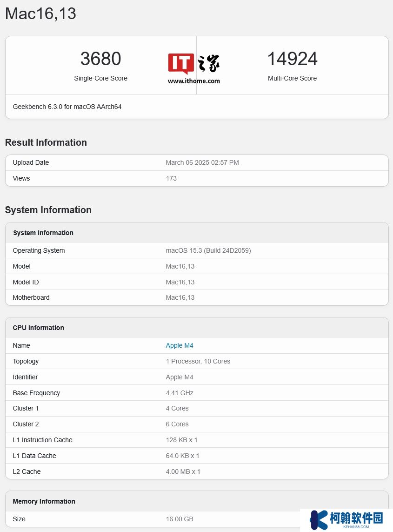This screenshot has width=393, height=532.
Task: Click the System Information table header
Action: click(43, 233)
